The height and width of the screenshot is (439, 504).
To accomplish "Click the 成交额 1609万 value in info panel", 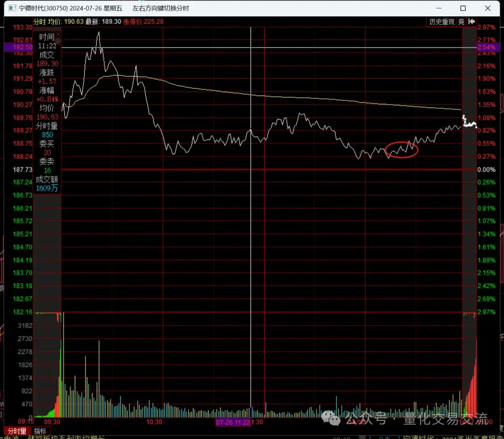I will click(47, 188).
